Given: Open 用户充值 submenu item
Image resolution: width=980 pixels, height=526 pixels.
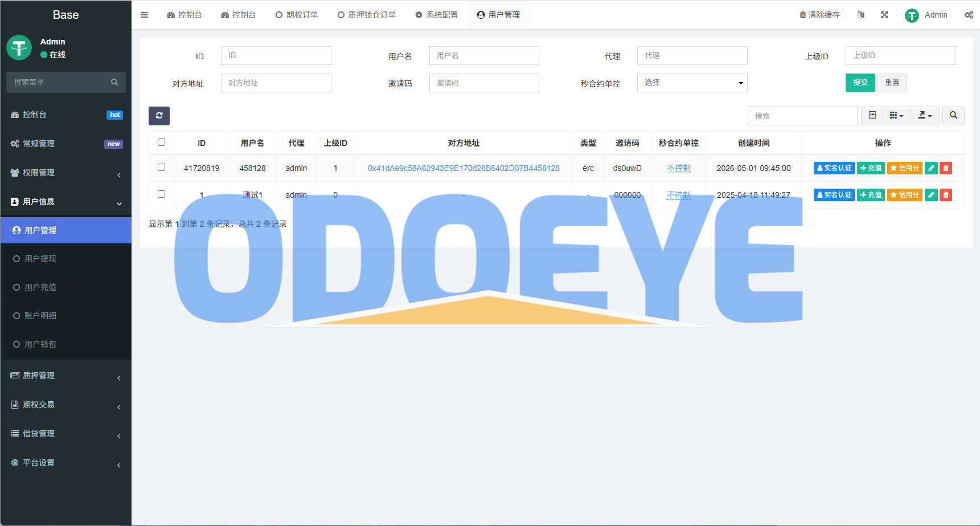Looking at the screenshot, I should (x=65, y=287).
